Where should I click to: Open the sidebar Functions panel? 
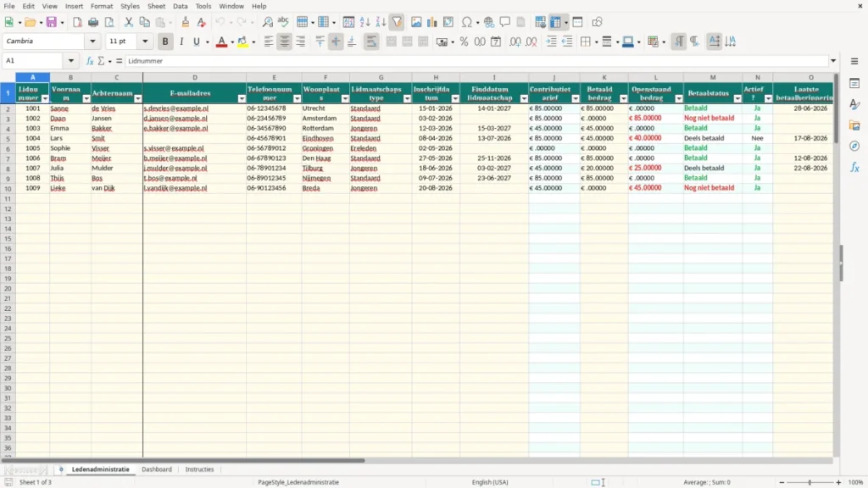(854, 167)
